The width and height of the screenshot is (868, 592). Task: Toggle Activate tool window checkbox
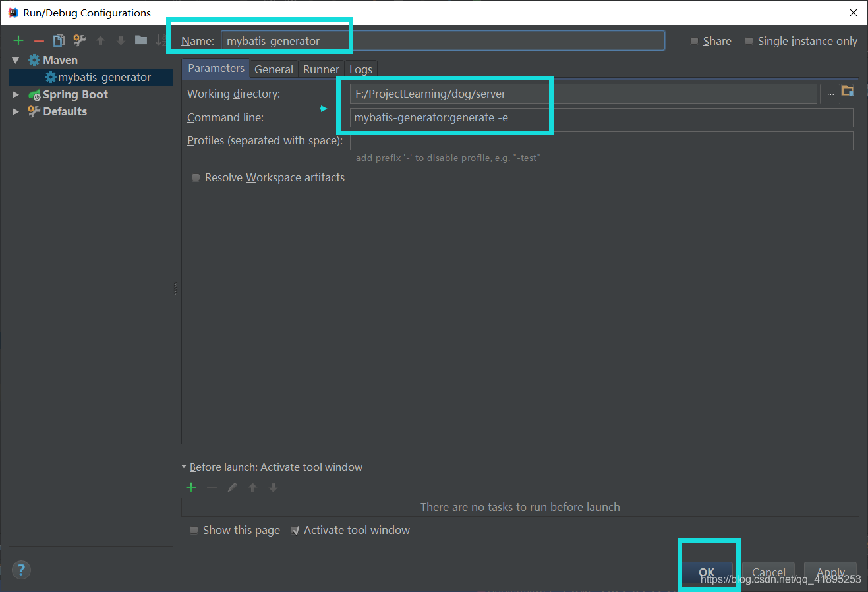(295, 530)
